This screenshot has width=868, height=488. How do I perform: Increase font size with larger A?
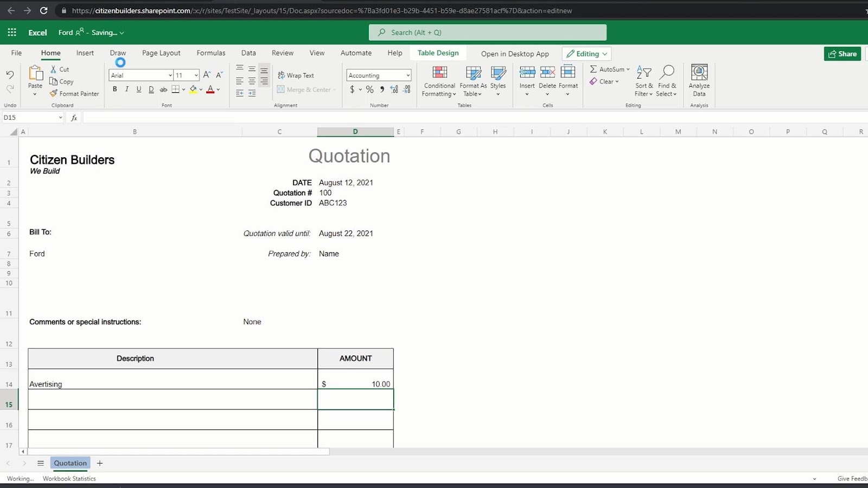point(207,75)
